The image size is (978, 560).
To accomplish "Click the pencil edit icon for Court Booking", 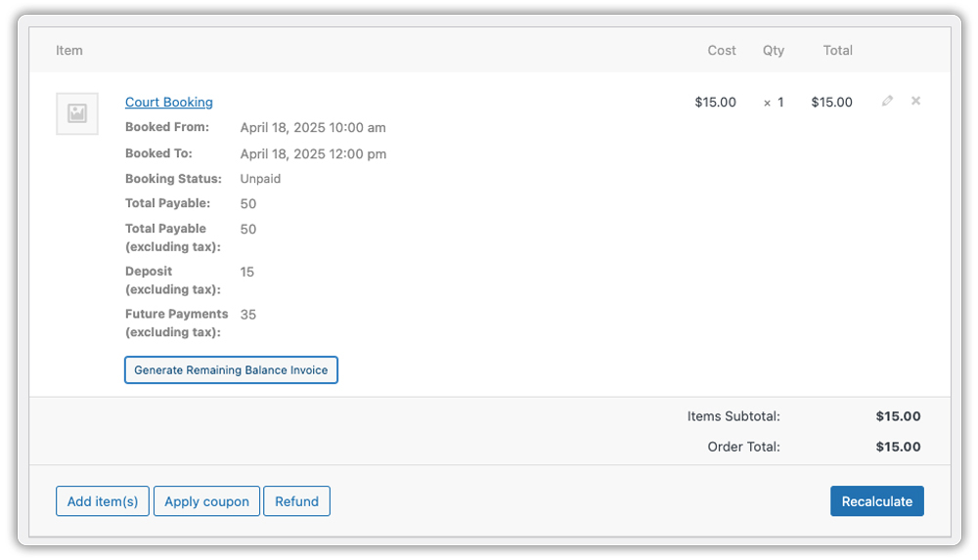I will [x=887, y=101].
